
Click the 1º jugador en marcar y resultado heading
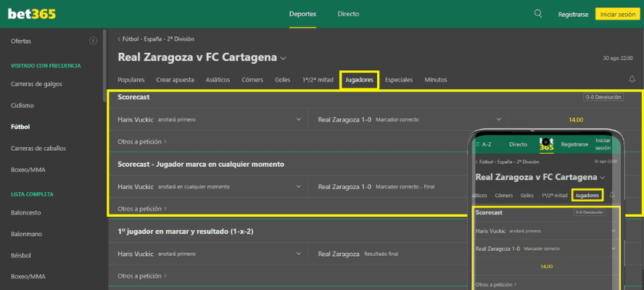coord(186,231)
